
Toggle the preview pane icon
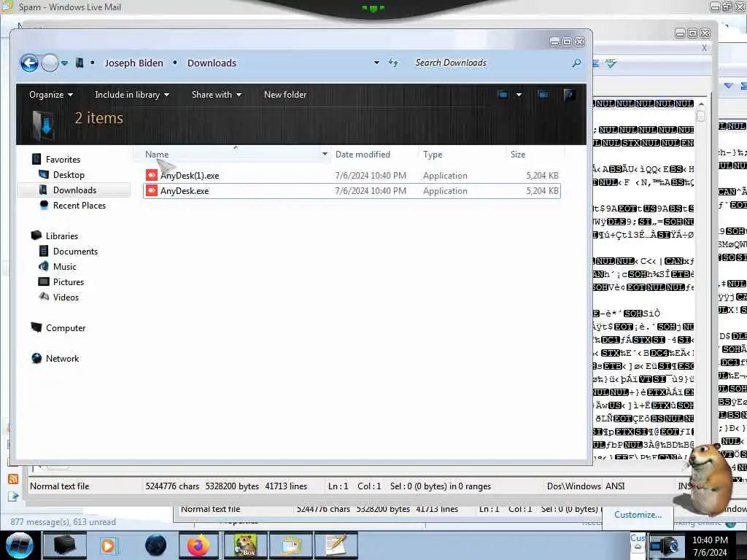(x=543, y=95)
